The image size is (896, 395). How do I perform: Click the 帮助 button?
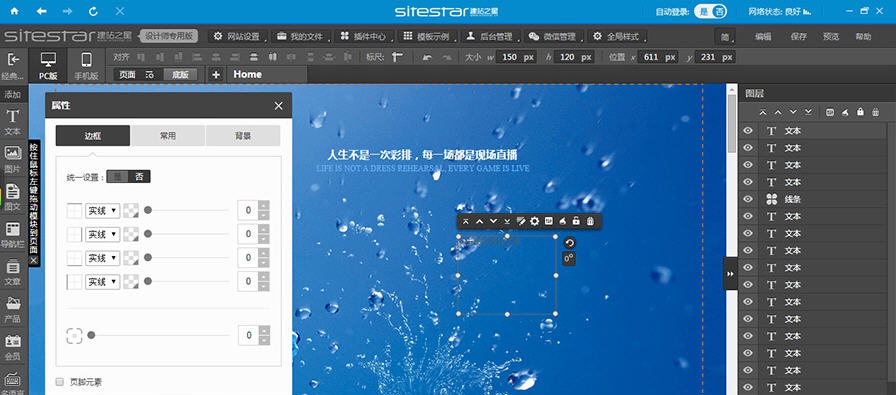coord(863,37)
